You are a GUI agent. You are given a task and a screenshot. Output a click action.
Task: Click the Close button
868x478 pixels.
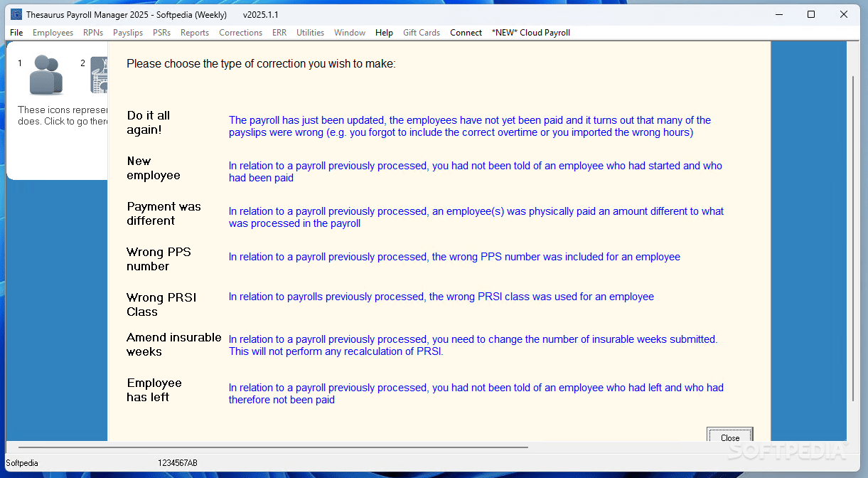point(729,437)
